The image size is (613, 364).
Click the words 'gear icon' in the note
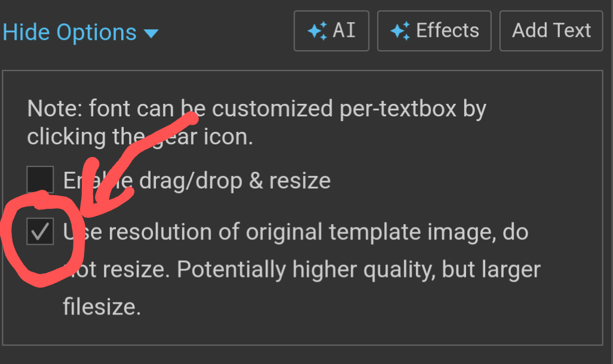(x=203, y=137)
